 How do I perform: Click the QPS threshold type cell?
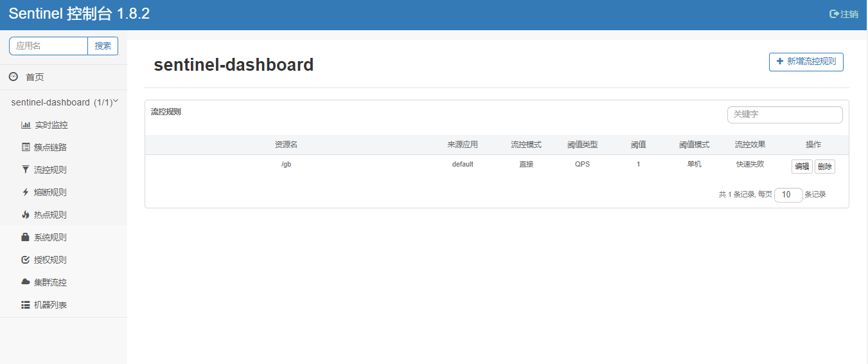[582, 164]
